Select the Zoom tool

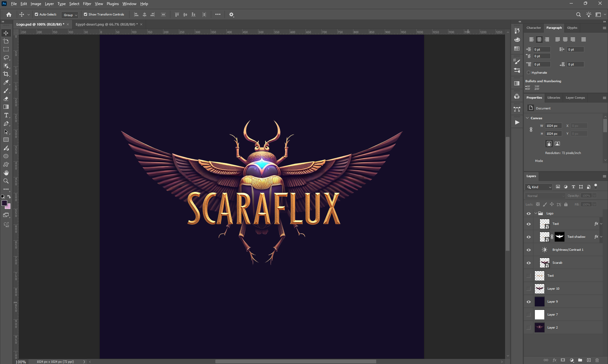coord(6,181)
